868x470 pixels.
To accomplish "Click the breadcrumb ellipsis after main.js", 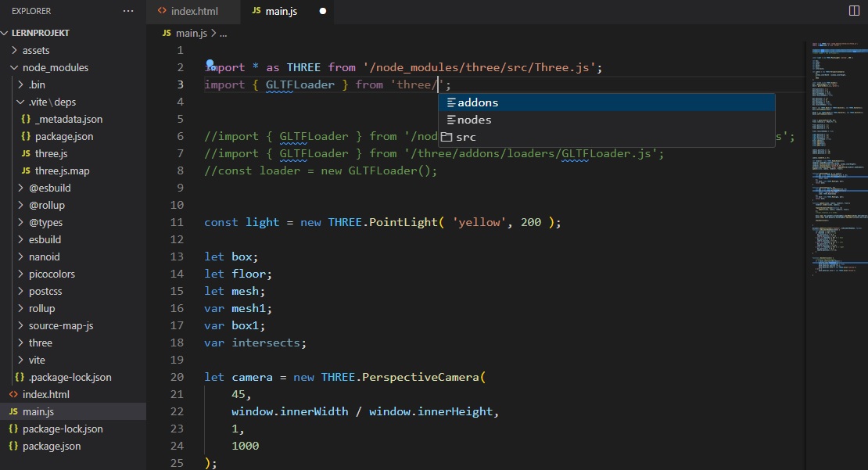I will (223, 34).
